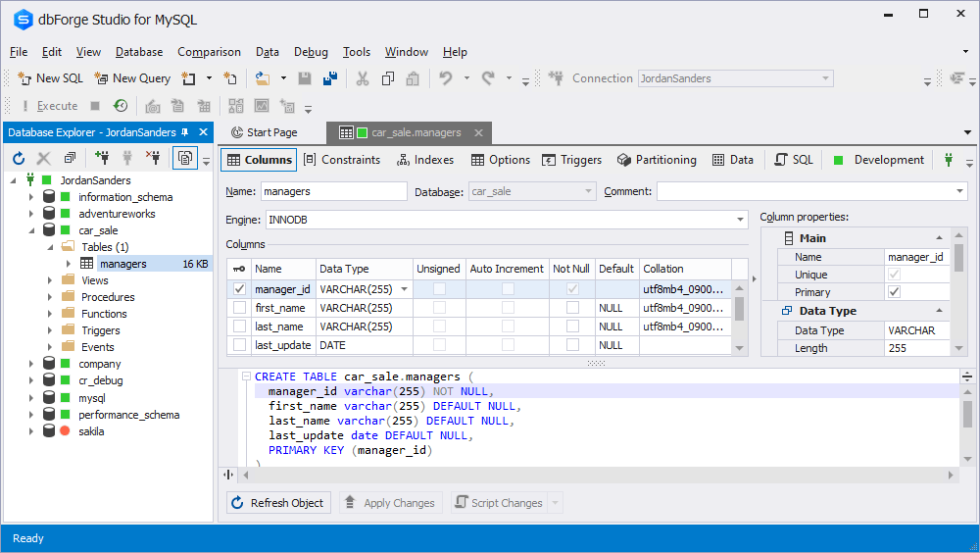Click the Execute button
Viewport: 980px width, 553px height.
pos(50,106)
